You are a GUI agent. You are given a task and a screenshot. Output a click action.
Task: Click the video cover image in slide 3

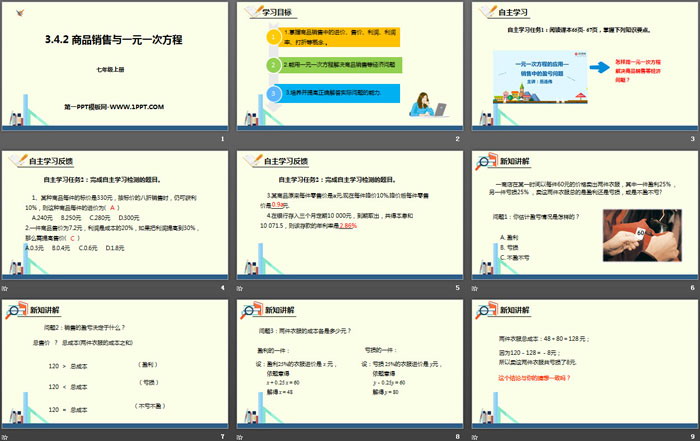click(x=540, y=77)
